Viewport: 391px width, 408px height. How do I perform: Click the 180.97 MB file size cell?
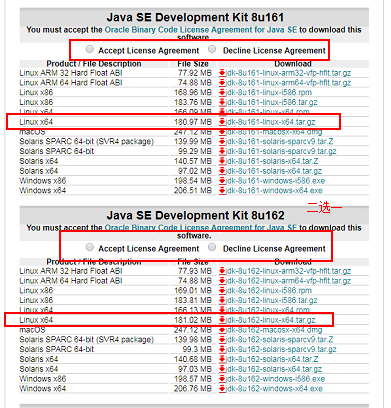tap(193, 122)
